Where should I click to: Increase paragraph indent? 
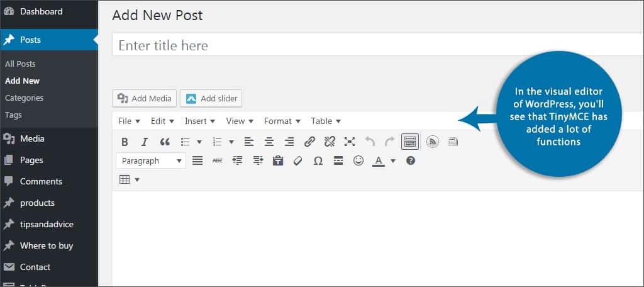(x=258, y=161)
